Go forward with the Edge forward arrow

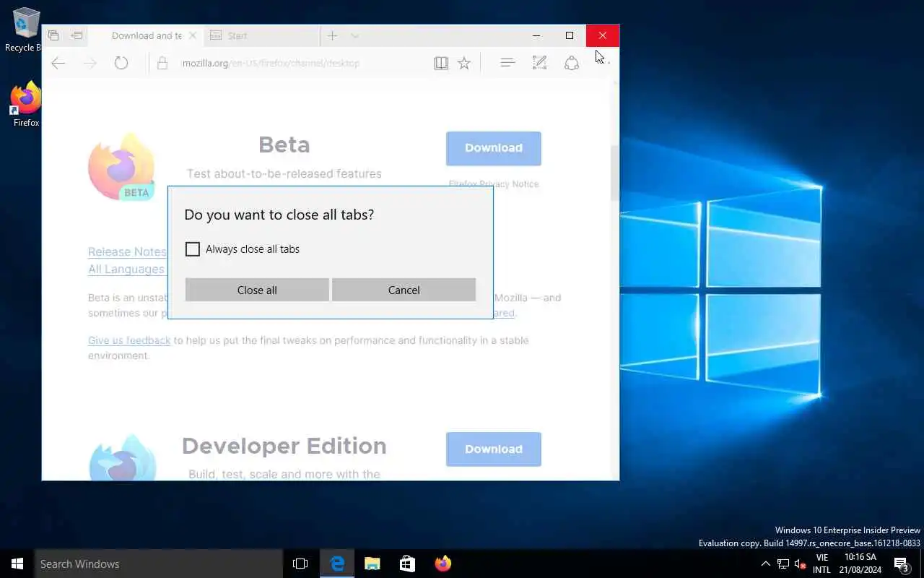tap(90, 63)
